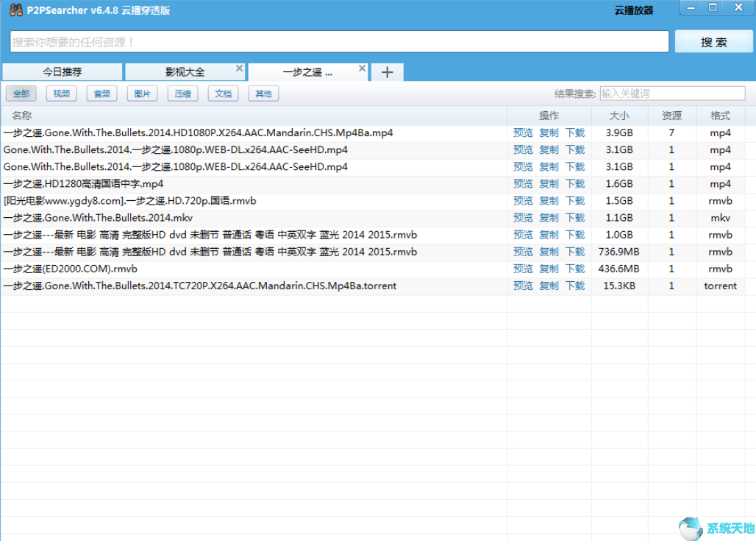Preview the 一步之遥.HD1280高清国语中字.mp4 file
The width and height of the screenshot is (756, 541).
coord(523,184)
